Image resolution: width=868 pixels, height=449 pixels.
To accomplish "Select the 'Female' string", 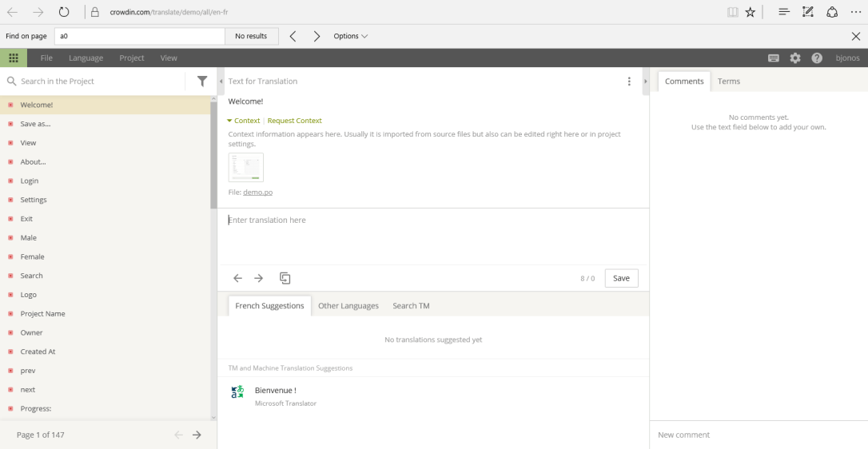I will click(106, 256).
